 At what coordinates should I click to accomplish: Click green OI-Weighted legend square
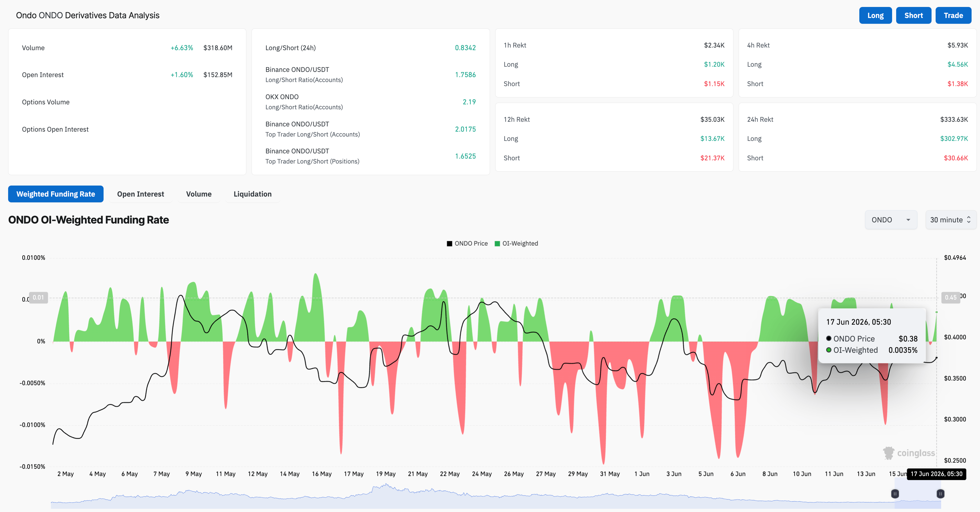point(497,244)
